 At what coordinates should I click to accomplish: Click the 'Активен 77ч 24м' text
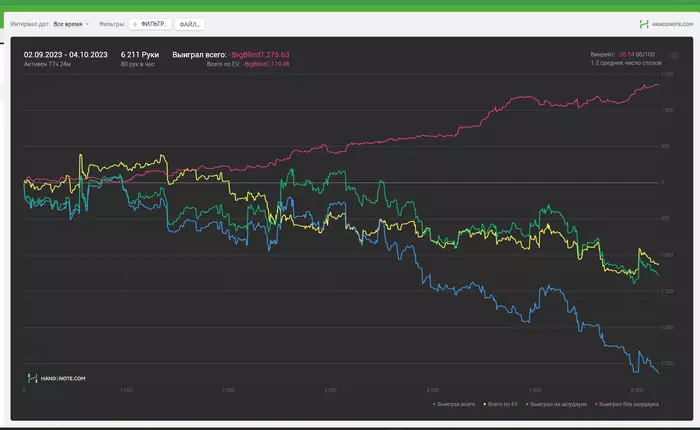[x=47, y=64]
